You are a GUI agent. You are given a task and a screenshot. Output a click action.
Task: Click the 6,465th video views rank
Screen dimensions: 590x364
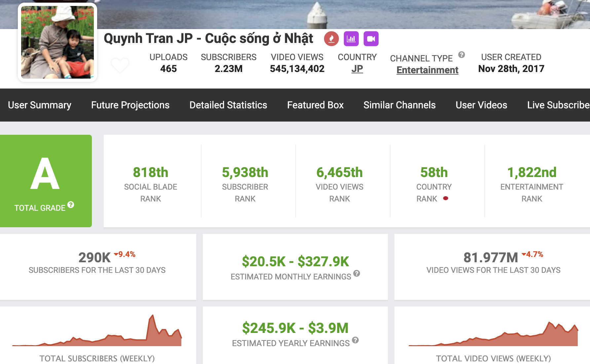340,172
